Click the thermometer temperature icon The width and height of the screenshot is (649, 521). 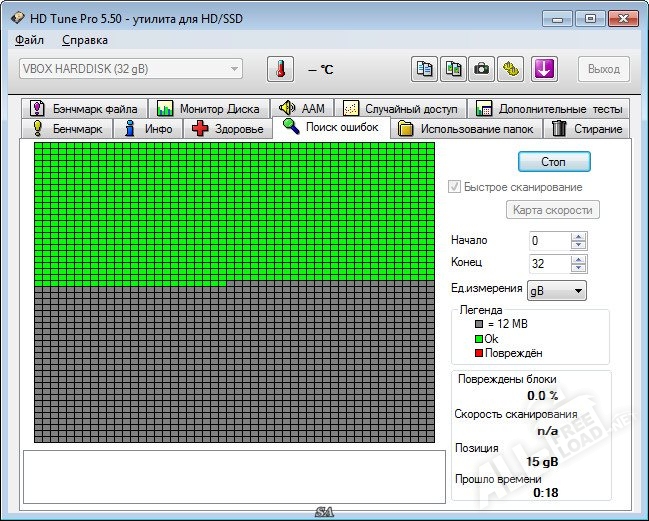[x=281, y=69]
